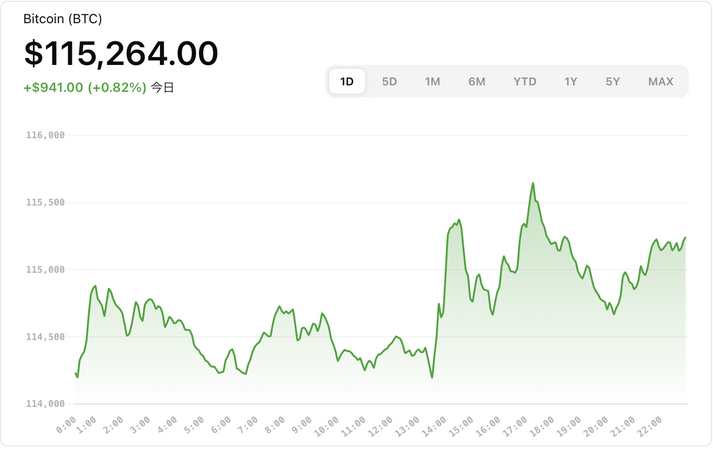Viewport: 713px width, 450px height.
Task: Click the 115,500 y-axis label
Action: coord(45,202)
